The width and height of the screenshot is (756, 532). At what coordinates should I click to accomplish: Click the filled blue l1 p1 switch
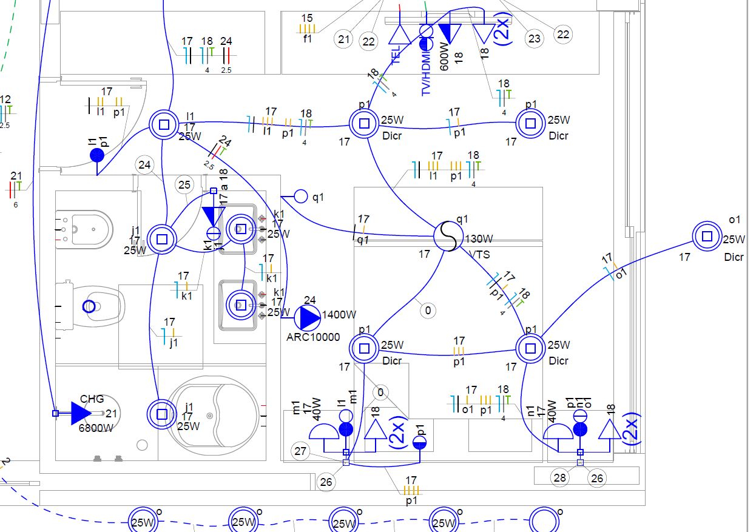coord(97,156)
